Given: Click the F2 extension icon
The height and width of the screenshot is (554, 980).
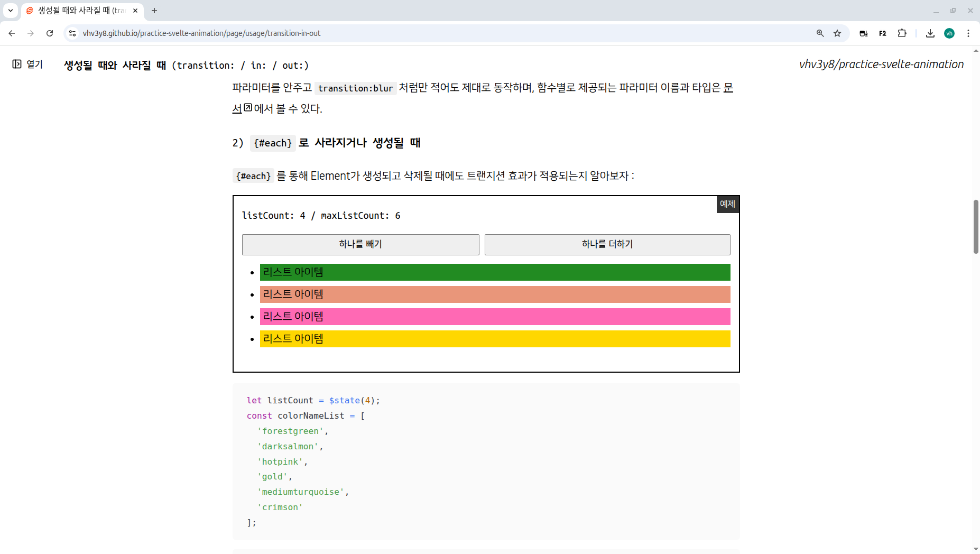Looking at the screenshot, I should tap(883, 33).
